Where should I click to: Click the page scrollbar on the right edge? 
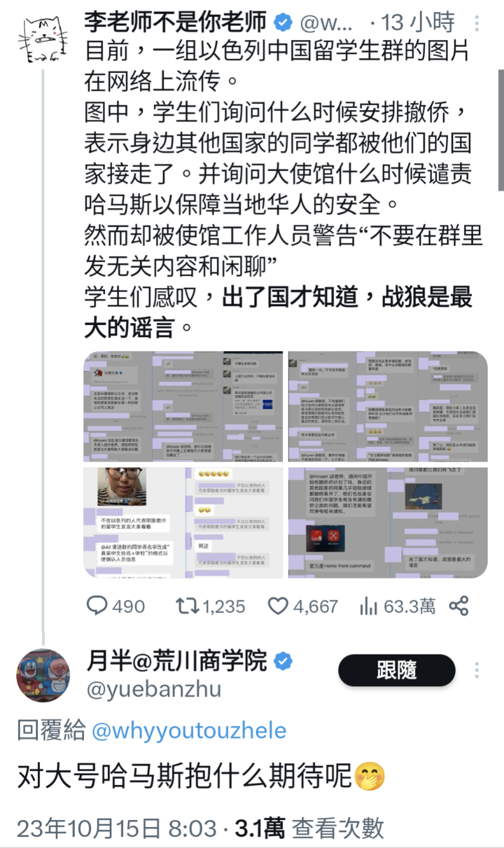pyautogui.click(x=500, y=129)
